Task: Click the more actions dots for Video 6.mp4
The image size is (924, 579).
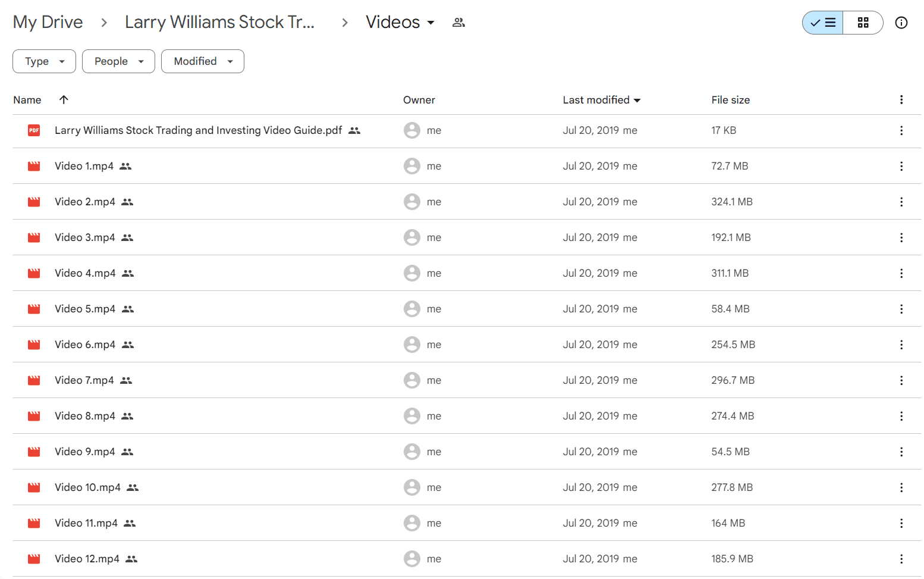Action: point(901,345)
